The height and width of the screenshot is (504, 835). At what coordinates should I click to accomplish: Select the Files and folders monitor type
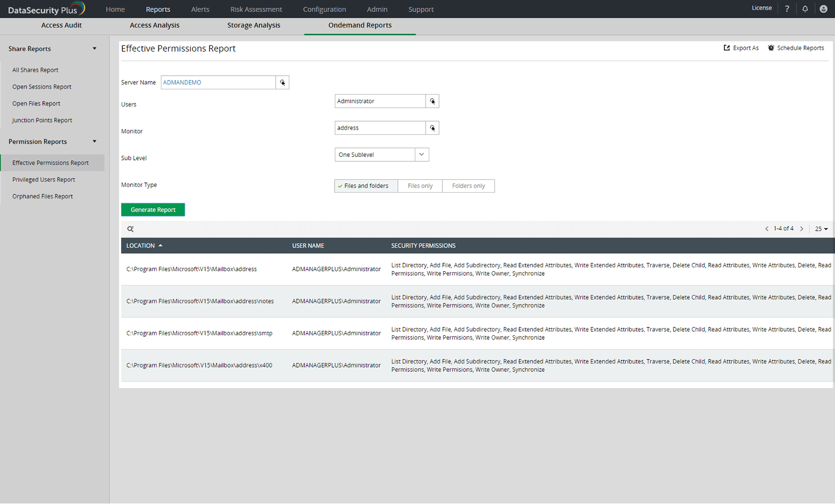click(366, 186)
